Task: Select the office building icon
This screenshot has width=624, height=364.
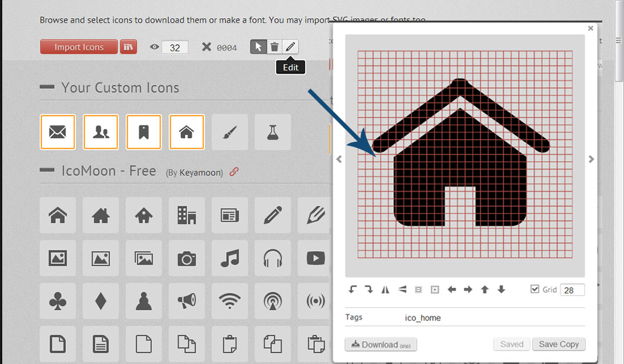Action: coord(187,215)
